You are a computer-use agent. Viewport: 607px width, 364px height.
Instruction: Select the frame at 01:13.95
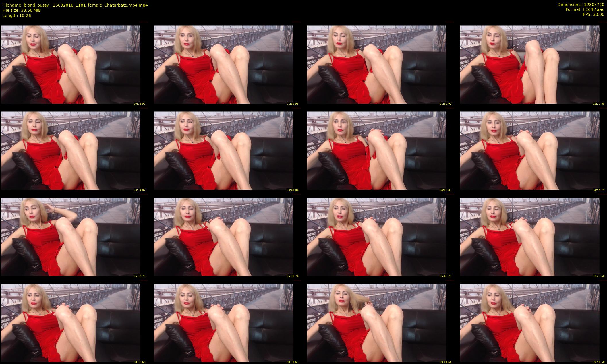click(x=224, y=64)
